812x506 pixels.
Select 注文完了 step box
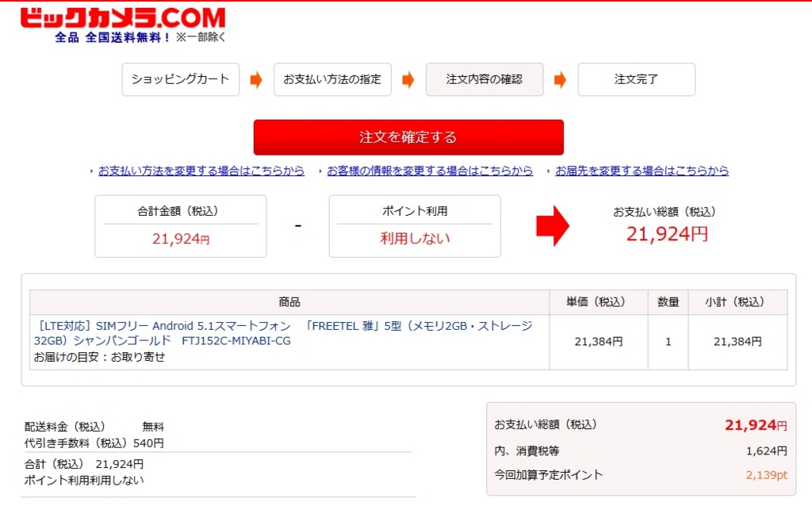tap(637, 79)
